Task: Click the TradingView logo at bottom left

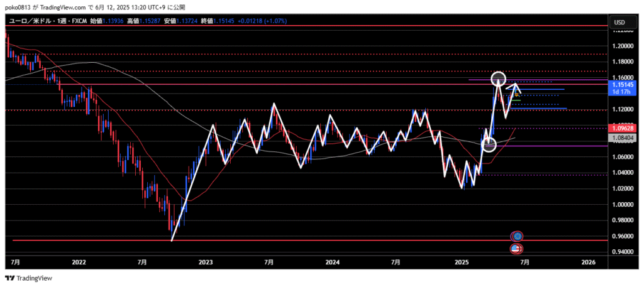Action: coord(29,278)
